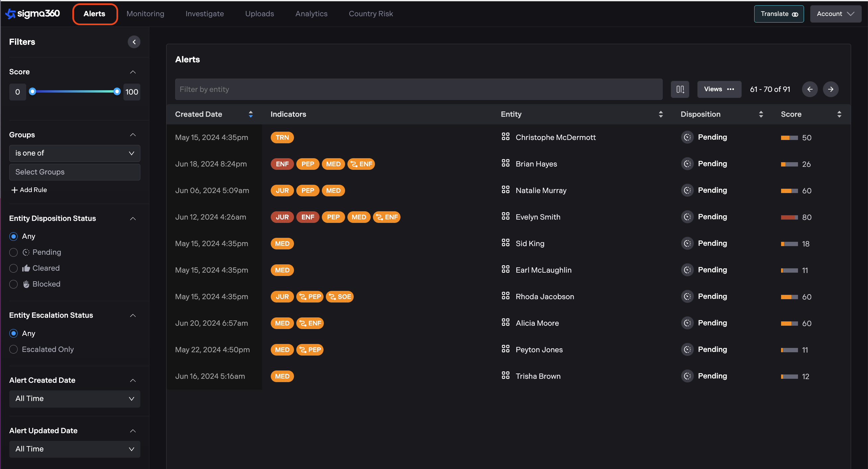Sort by Created Date column arrows

point(251,114)
